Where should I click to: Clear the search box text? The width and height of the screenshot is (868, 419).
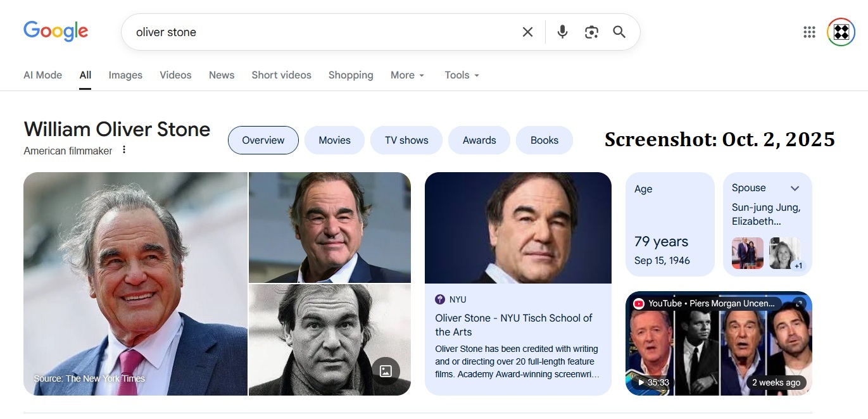(x=527, y=32)
